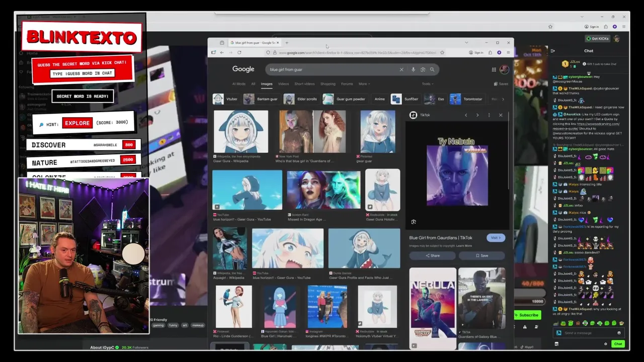644x362 pixels.
Task: Reload the Google results page
Action: click(239, 52)
